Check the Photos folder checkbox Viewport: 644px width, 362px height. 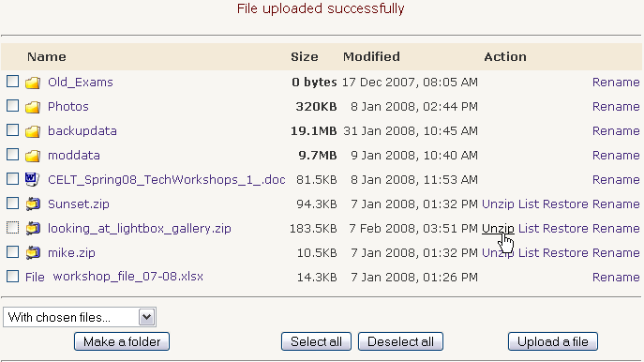pos(13,106)
